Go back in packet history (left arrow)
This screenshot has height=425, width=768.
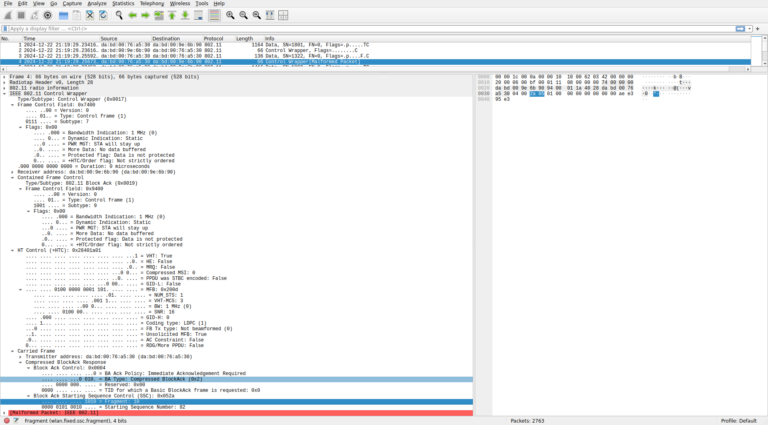click(x=132, y=15)
